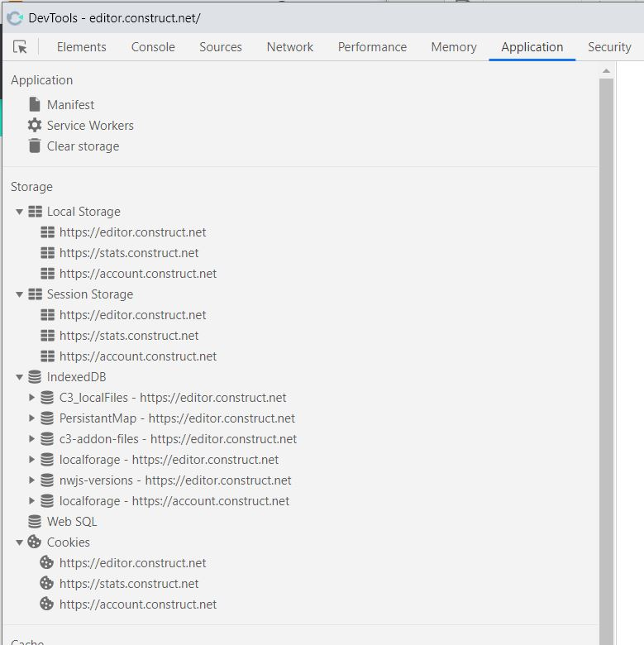Select the Application tab
This screenshot has width=644, height=645.
(x=532, y=47)
